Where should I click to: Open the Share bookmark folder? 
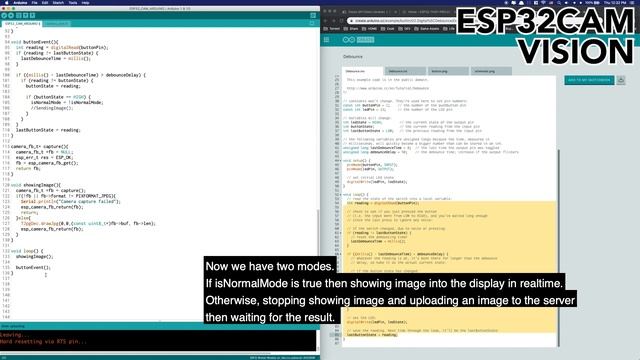coord(351,29)
